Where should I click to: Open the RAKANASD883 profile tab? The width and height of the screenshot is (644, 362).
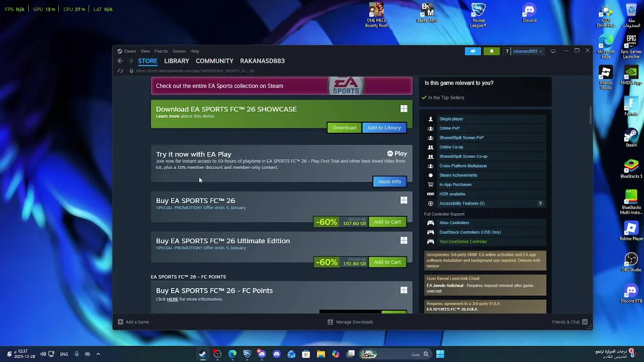point(262,61)
